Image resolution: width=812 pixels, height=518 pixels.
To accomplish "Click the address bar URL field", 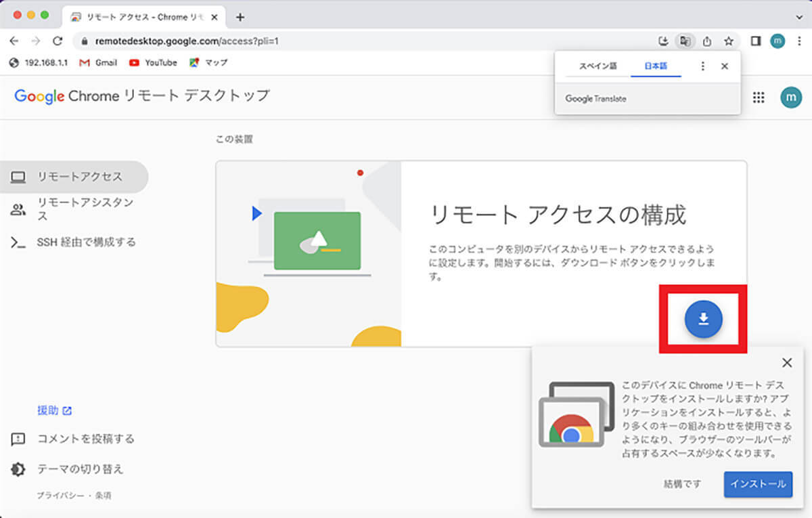I will click(365, 41).
